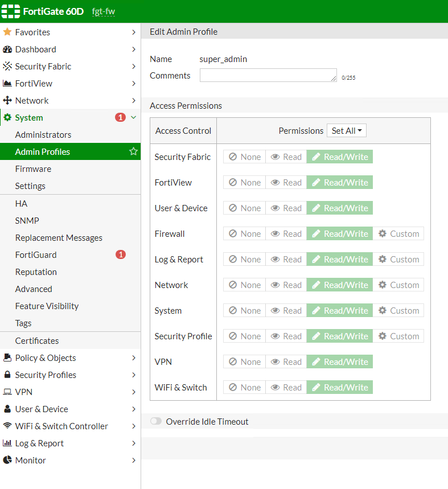Image resolution: width=448 pixels, height=489 pixels.
Task: Go to the Feature Visibility page
Action: (47, 306)
